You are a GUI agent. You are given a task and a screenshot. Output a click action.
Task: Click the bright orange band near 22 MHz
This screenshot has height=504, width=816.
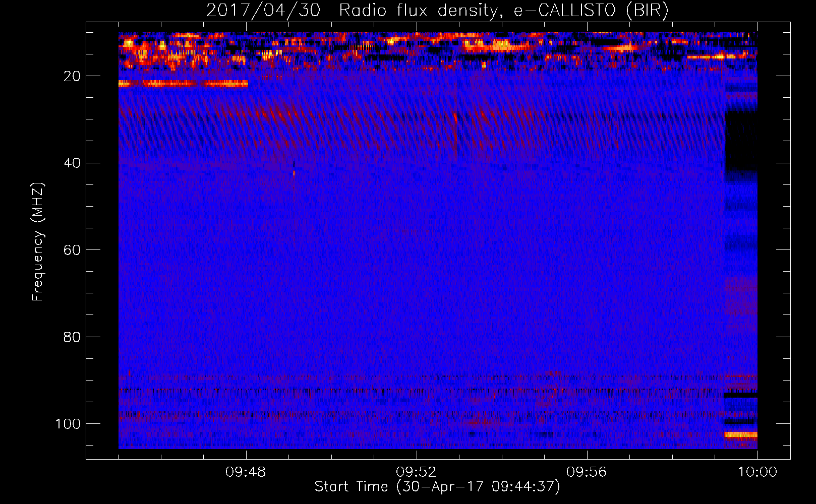183,84
